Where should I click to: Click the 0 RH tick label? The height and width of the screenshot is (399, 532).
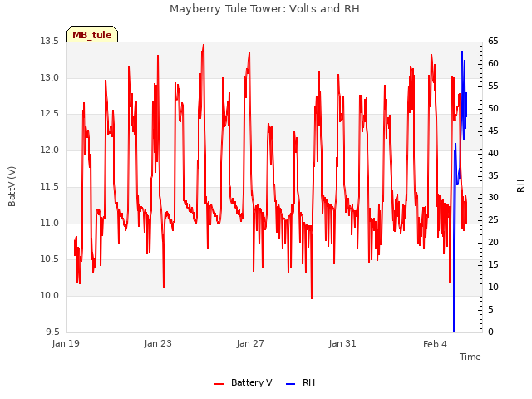pos(490,332)
